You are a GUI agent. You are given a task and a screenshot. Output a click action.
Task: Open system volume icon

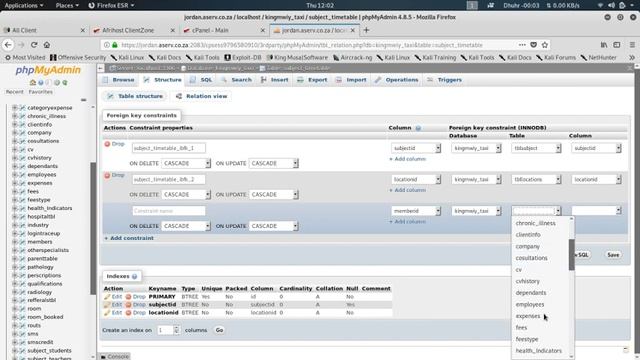click(611, 5)
